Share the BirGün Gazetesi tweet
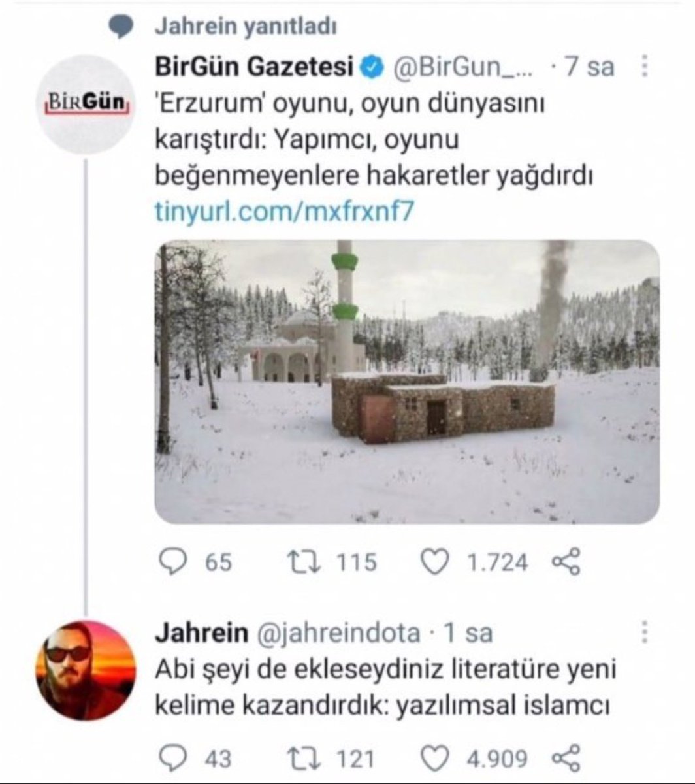 pyautogui.click(x=566, y=563)
